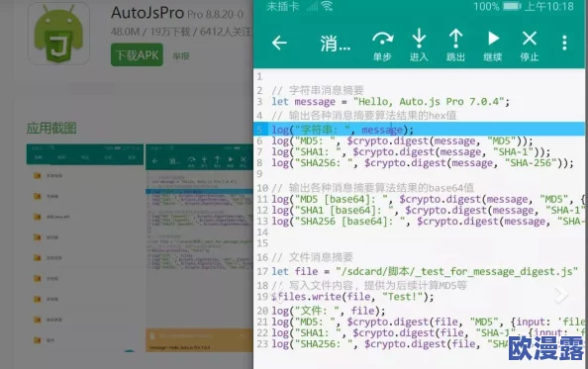Click the AutoJsPro app icon

(58, 34)
